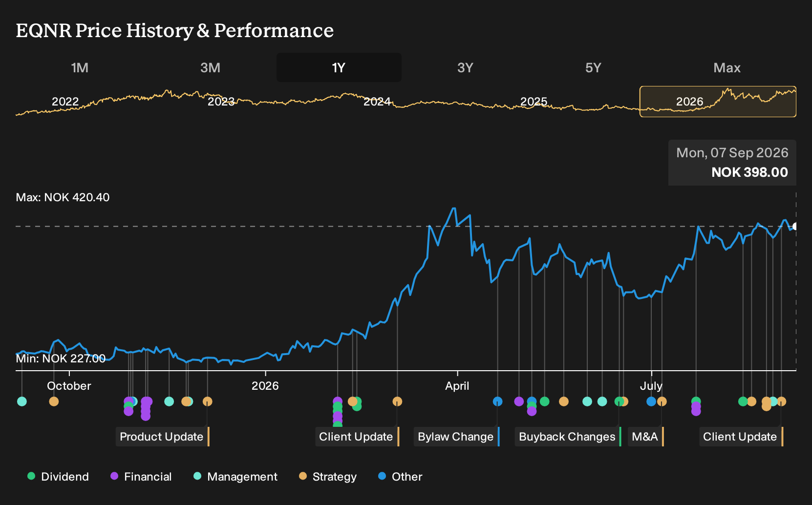Click the blue marker above Bylaw Change label

click(x=498, y=401)
